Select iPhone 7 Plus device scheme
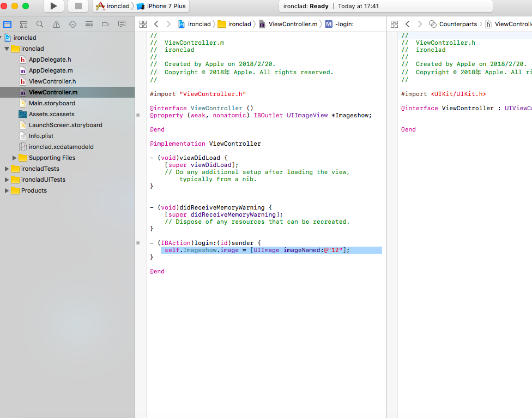The width and height of the screenshot is (532, 418). pyautogui.click(x=165, y=6)
